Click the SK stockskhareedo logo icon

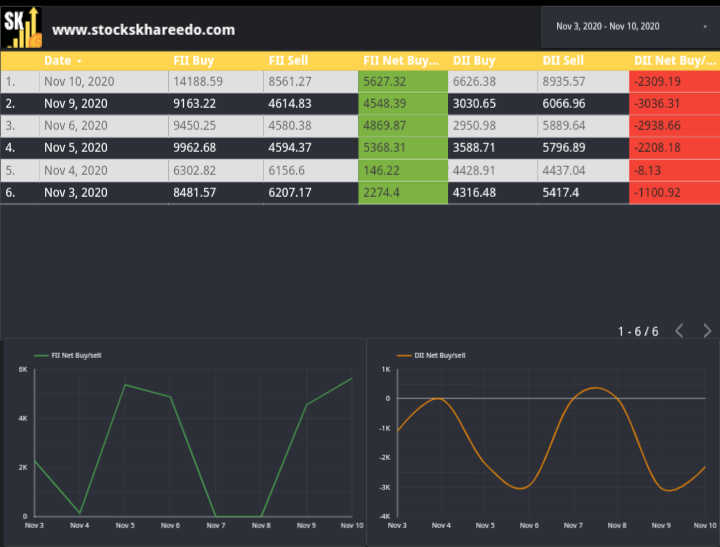[22, 28]
